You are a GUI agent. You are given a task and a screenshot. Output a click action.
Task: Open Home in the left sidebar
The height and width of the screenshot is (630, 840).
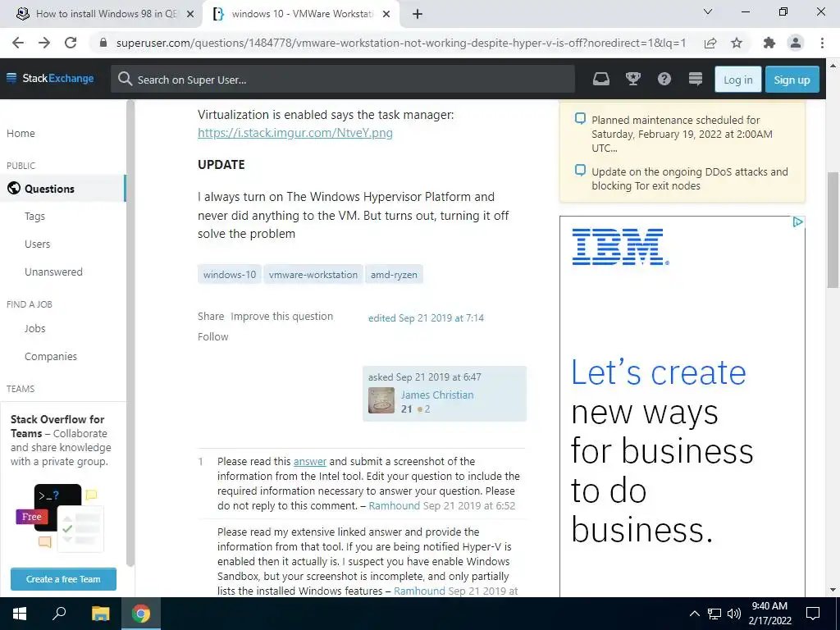point(21,134)
